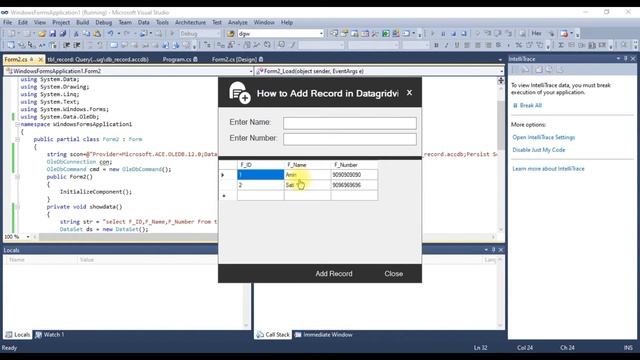This screenshot has width=640, height=360.
Task: Open the Analyze menu
Action: point(238,22)
